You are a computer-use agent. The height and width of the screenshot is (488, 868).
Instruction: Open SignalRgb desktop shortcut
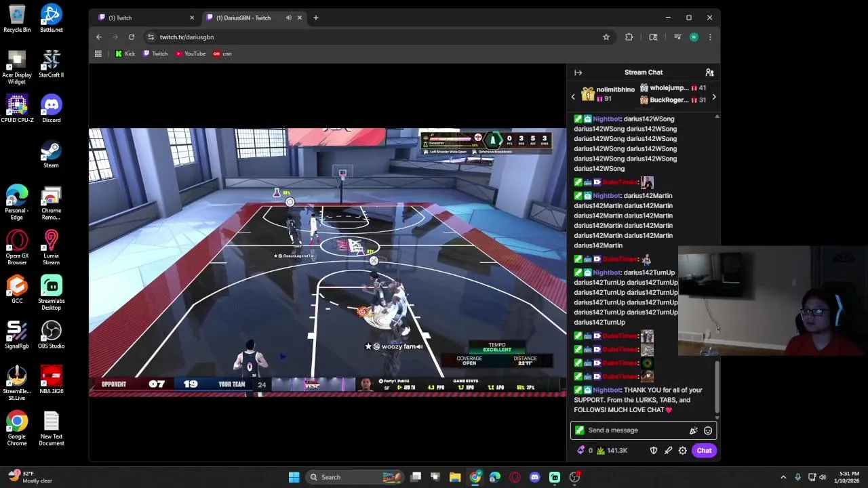coord(17,335)
